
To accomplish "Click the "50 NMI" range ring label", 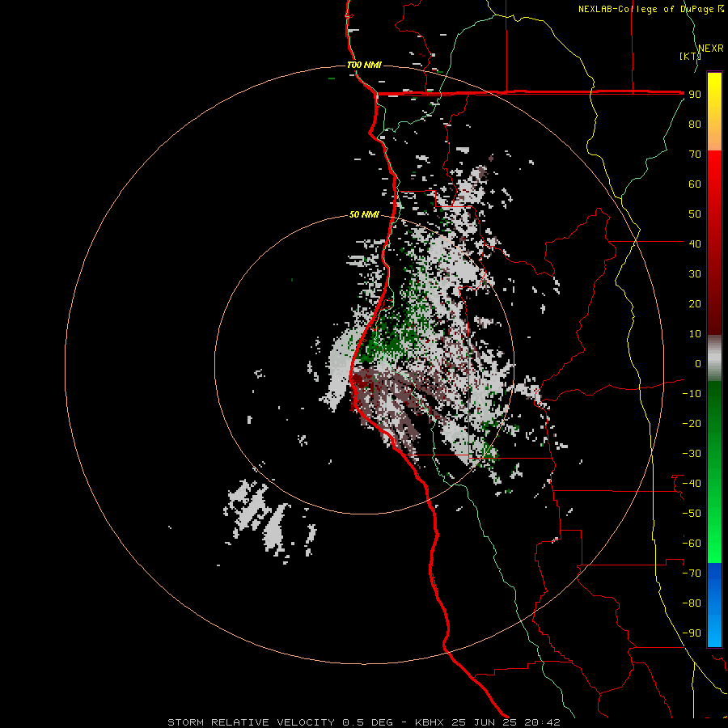I will click(364, 214).
